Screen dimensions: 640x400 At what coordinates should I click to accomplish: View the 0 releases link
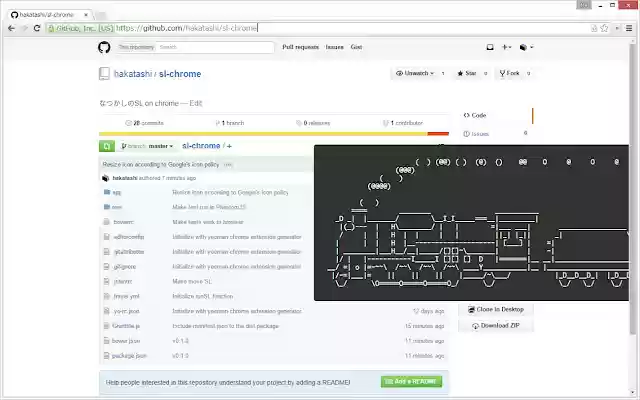[313, 123]
